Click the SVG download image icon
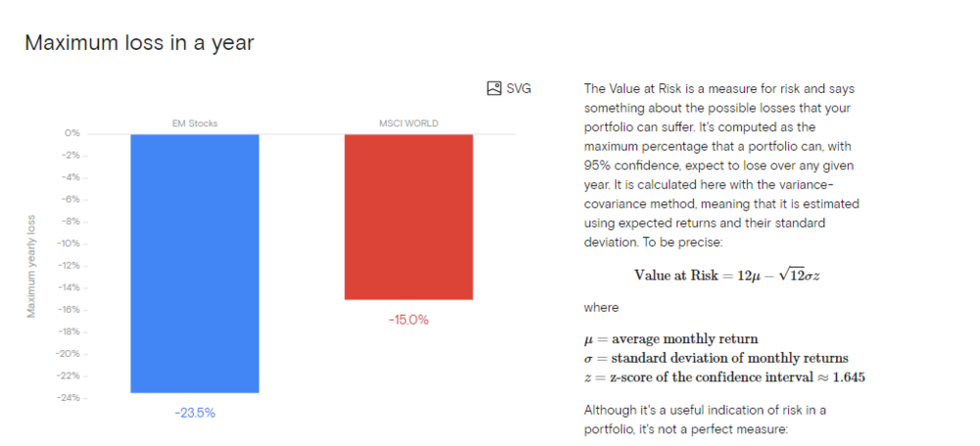This screenshot has height=446, width=980. point(494,88)
